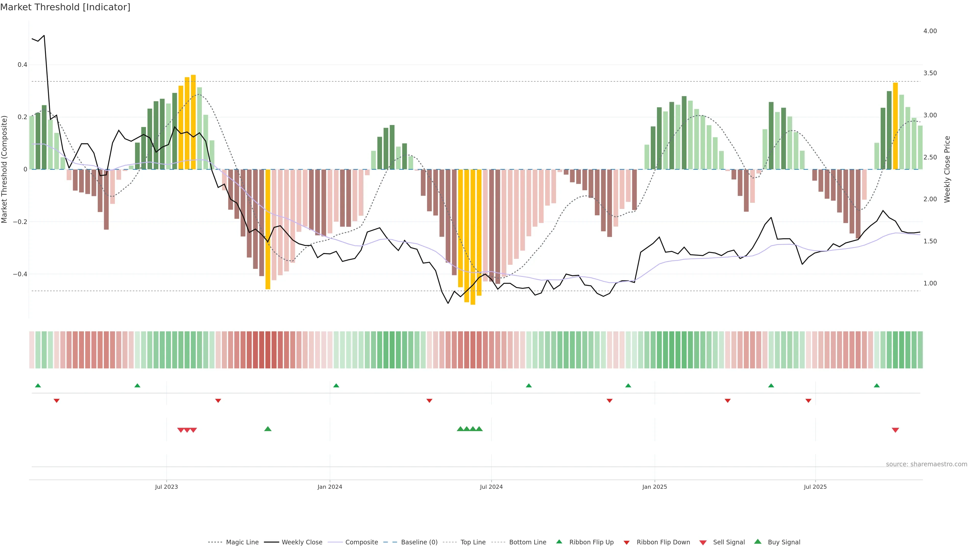
Task: Toggle Weekly Close legend item
Action: [302, 542]
